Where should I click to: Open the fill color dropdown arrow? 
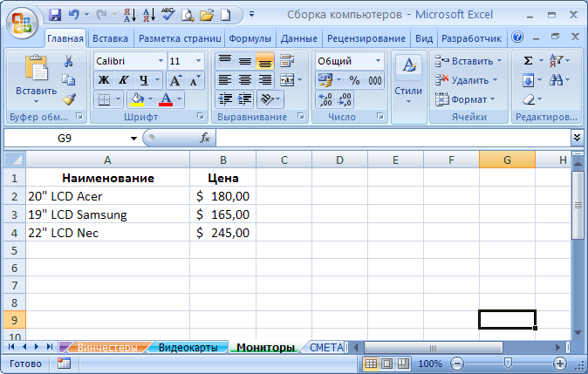click(151, 99)
